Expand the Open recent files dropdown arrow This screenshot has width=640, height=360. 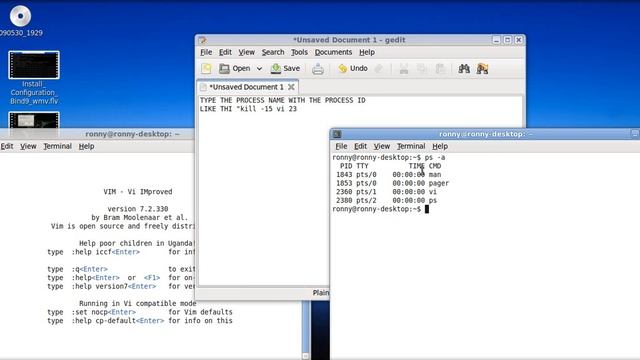point(259,69)
